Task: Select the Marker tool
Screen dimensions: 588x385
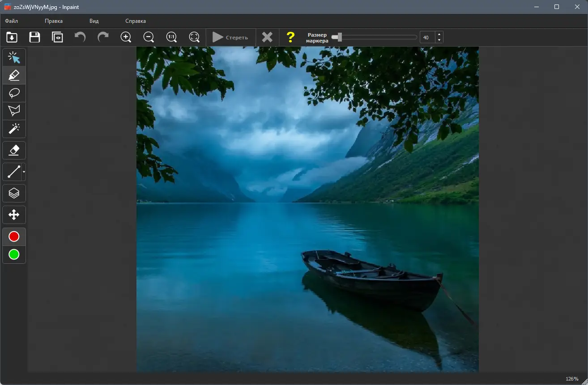Action: click(x=14, y=75)
